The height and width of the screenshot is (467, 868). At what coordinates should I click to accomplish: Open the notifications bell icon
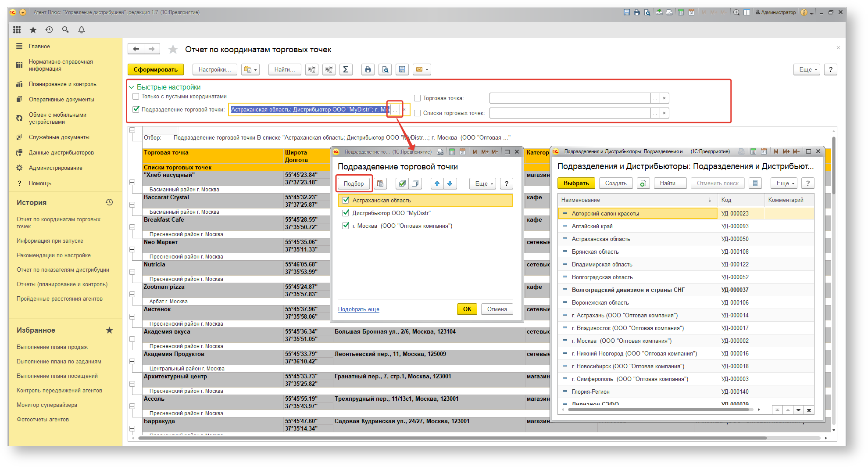[x=82, y=30]
